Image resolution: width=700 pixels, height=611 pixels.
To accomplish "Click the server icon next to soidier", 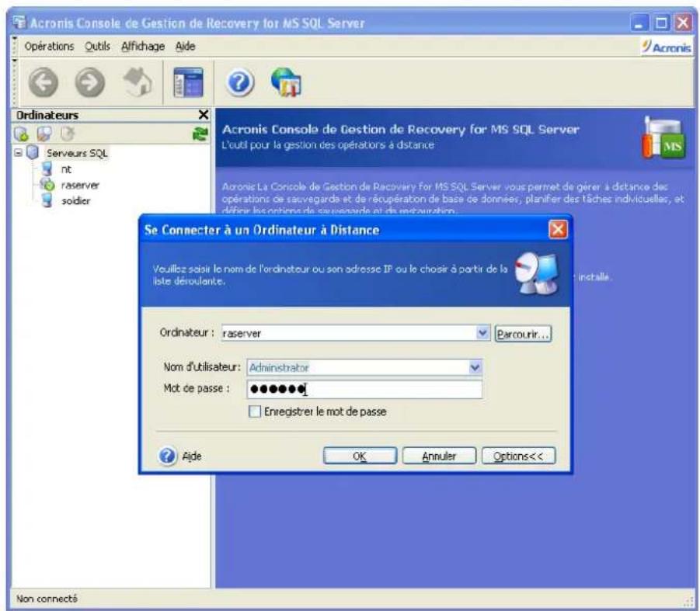I will point(47,201).
